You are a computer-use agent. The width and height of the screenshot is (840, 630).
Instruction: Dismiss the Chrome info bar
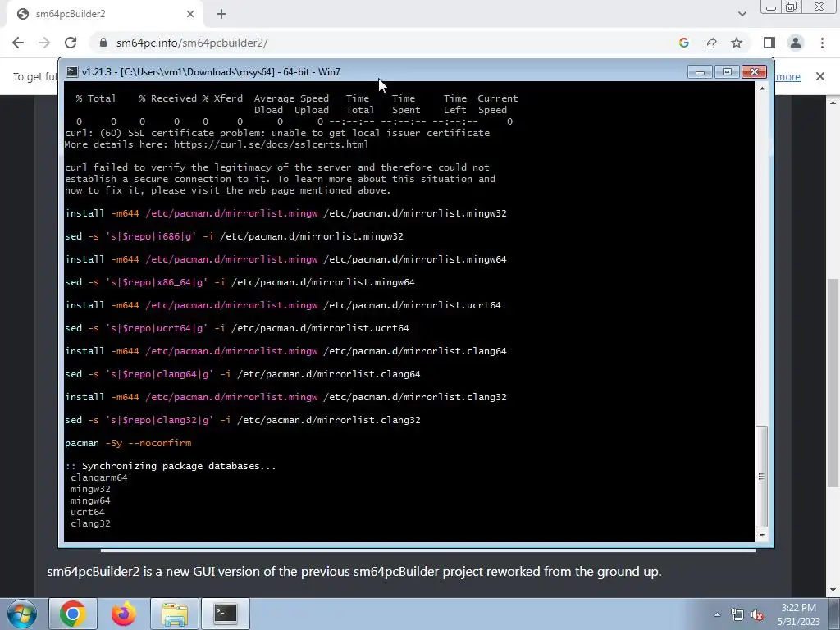pos(819,76)
